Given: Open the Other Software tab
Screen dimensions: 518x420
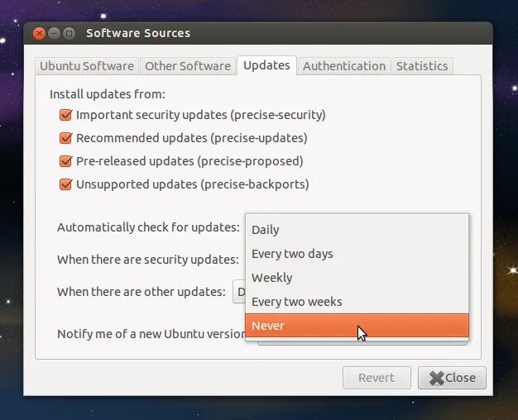Looking at the screenshot, I should (x=188, y=66).
